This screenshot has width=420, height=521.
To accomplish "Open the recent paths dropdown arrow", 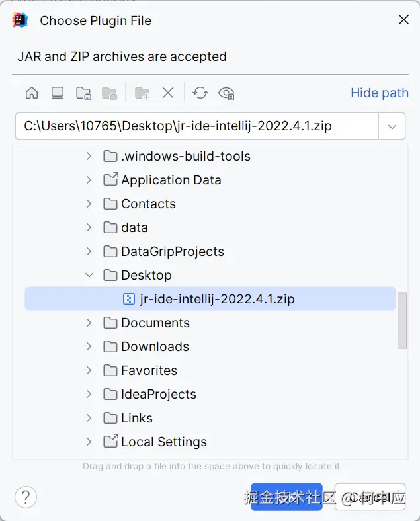I will pos(392,126).
